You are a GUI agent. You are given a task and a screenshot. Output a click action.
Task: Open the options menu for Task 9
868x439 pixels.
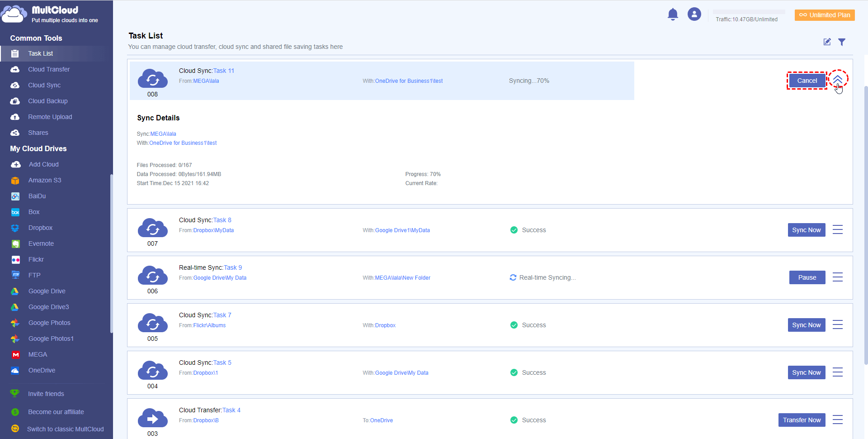[837, 277]
